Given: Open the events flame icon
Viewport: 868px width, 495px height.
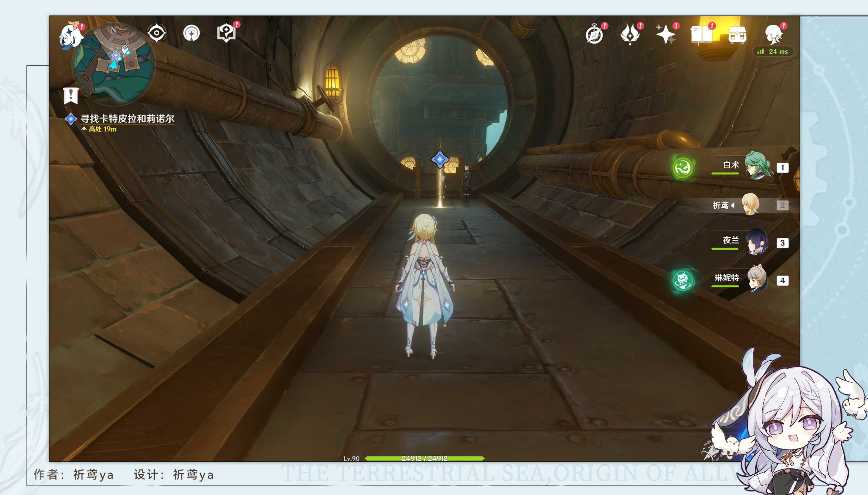Looking at the screenshot, I should click(630, 34).
